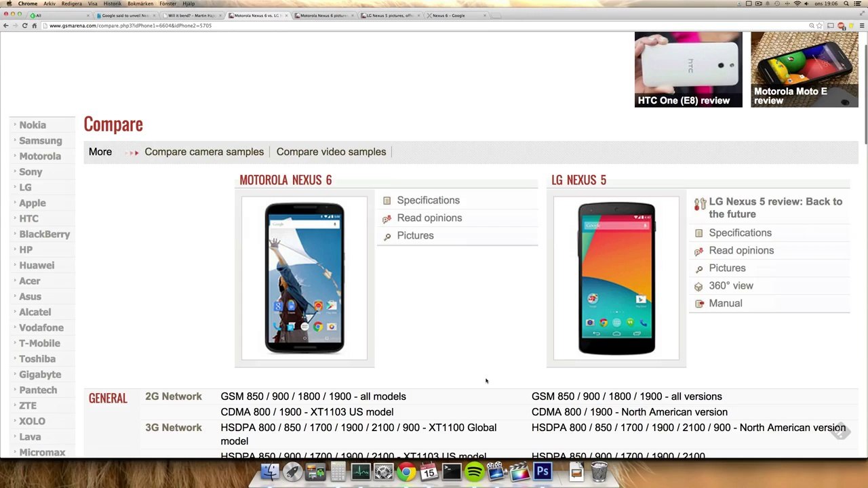This screenshot has height=488, width=868.
Task: Select Gigabyte in the brand sidebar
Action: (x=40, y=375)
